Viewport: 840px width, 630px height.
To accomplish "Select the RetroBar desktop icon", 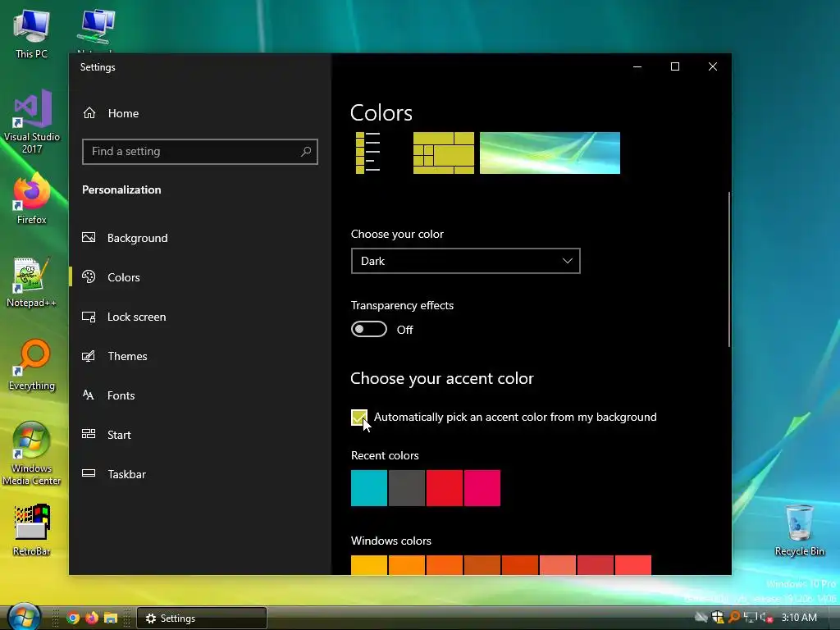I will pyautogui.click(x=32, y=530).
